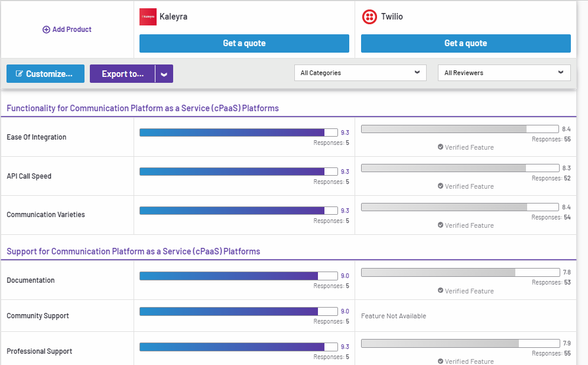Click Verified Feature checkmark under Ease Of Integration

440,147
